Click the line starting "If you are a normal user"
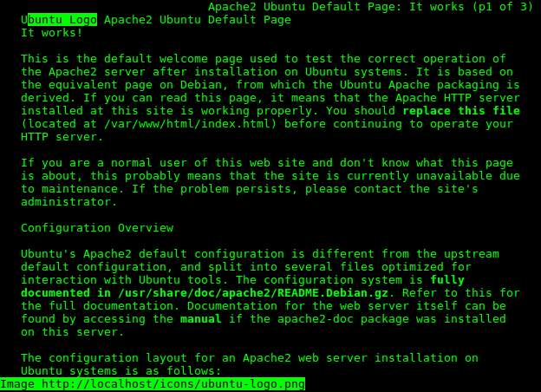 tap(267, 163)
